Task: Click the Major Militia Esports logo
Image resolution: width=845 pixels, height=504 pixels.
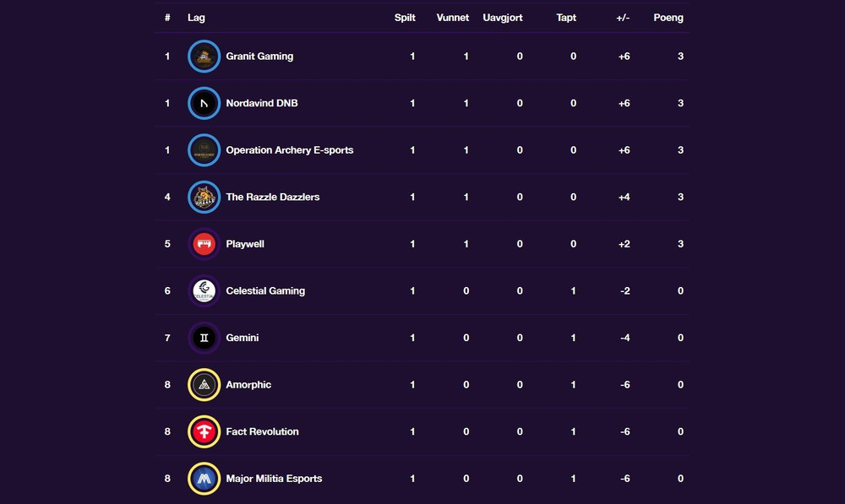Action: tap(204, 478)
